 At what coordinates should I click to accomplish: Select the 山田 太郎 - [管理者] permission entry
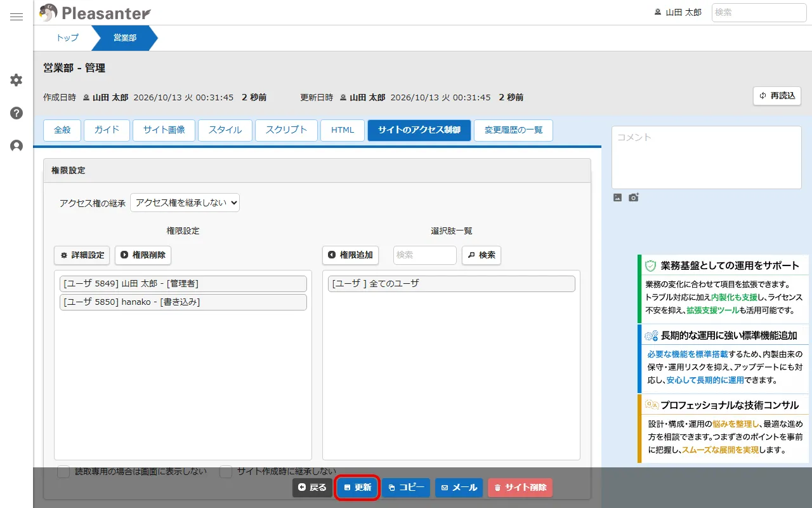click(183, 284)
